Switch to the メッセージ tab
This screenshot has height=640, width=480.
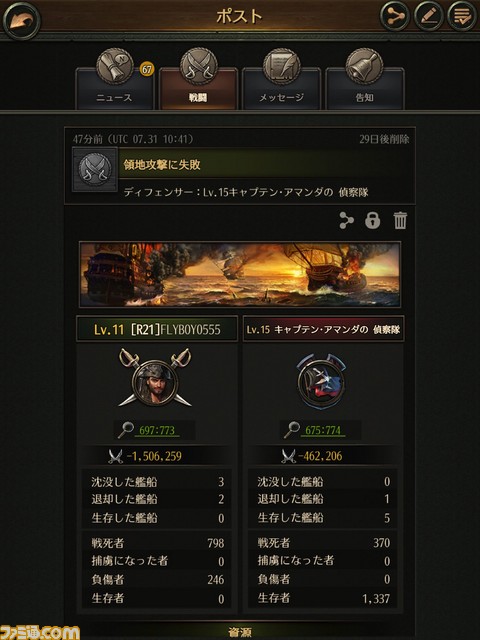click(x=281, y=79)
